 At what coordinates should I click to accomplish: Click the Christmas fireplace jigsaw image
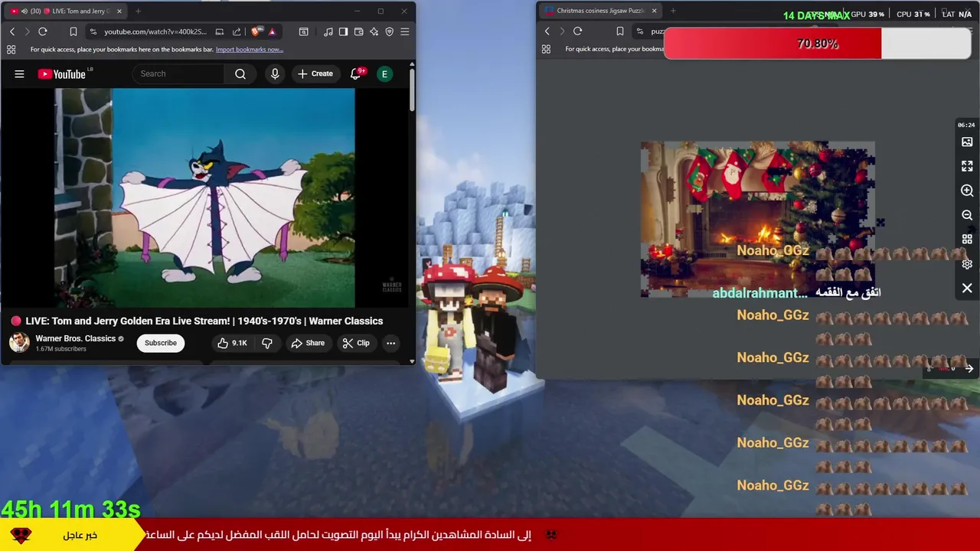tap(758, 219)
